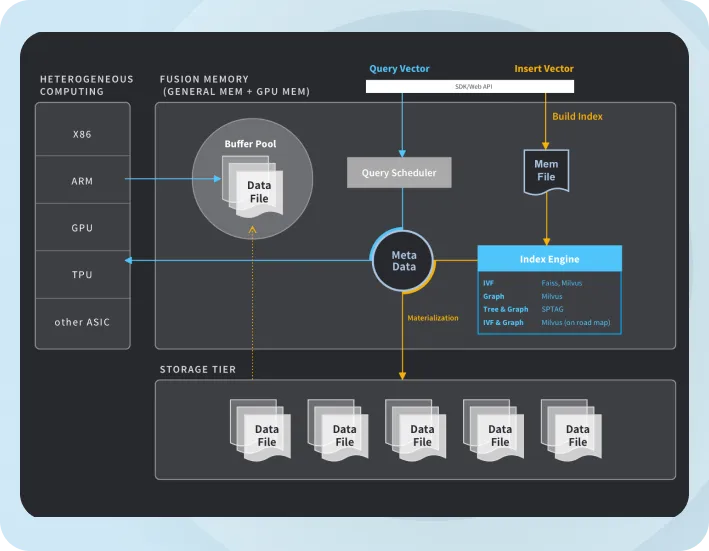Click the Index Engine header

pyautogui.click(x=550, y=259)
